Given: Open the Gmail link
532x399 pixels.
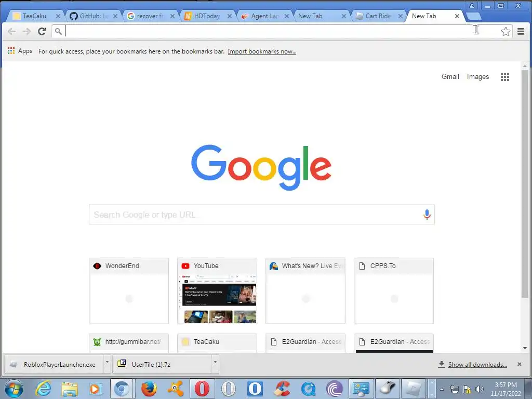Looking at the screenshot, I should click(x=450, y=77).
